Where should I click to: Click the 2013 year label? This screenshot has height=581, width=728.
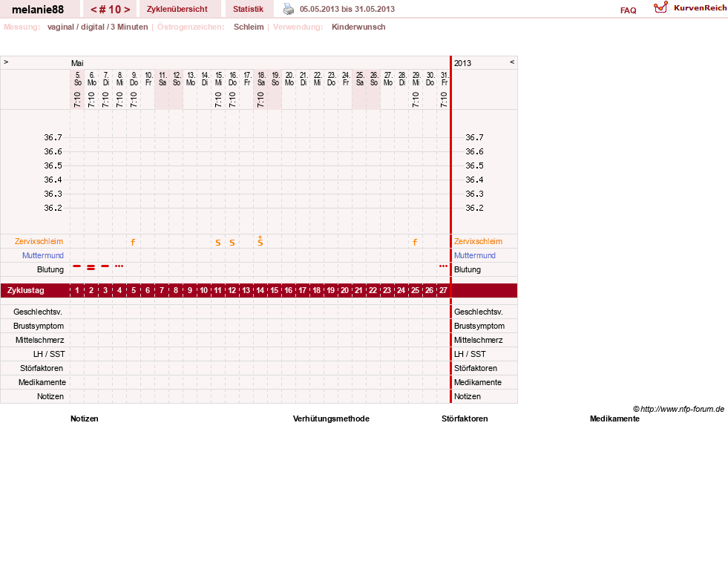coord(462,63)
